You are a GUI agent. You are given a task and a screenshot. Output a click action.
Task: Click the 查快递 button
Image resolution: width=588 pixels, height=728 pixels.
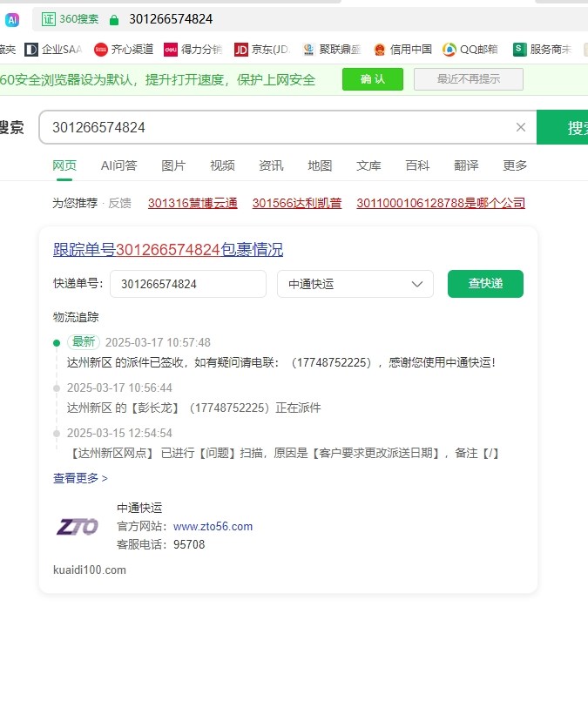pos(485,284)
